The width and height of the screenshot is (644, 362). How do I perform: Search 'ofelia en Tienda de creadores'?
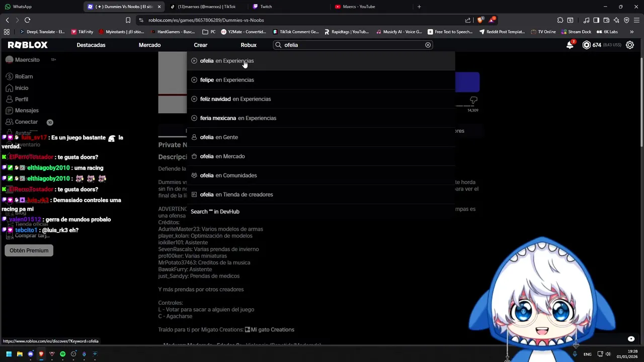click(x=321, y=195)
